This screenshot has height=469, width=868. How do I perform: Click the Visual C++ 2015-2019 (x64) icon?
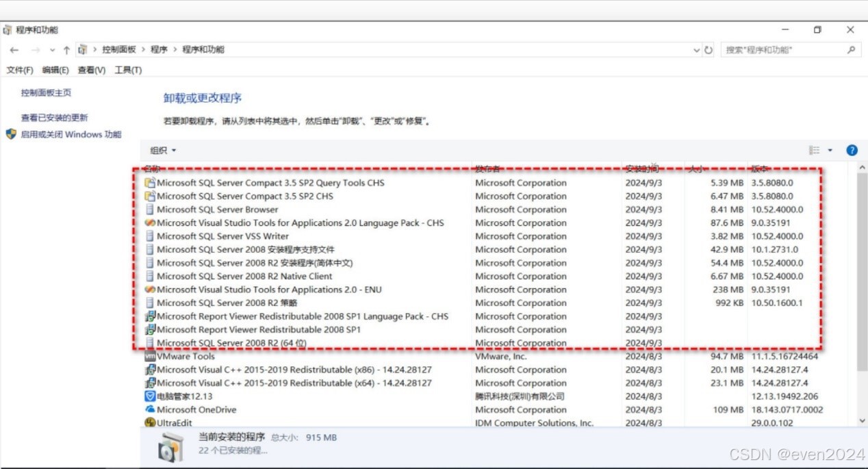click(x=150, y=383)
